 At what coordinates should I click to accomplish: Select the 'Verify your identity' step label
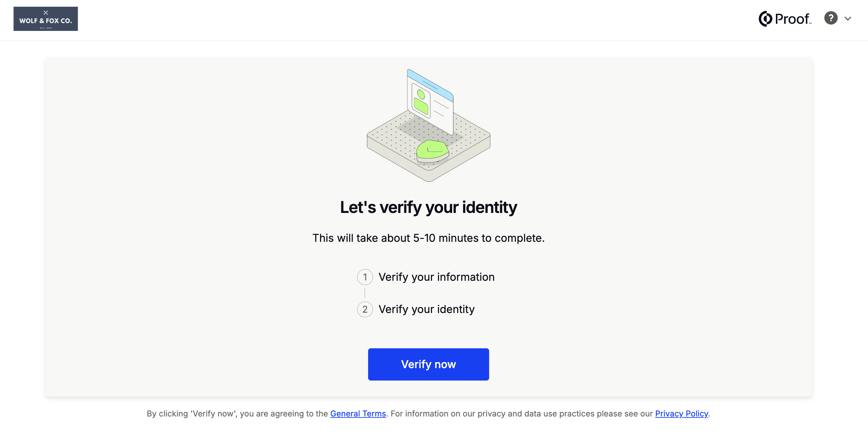pyautogui.click(x=426, y=309)
